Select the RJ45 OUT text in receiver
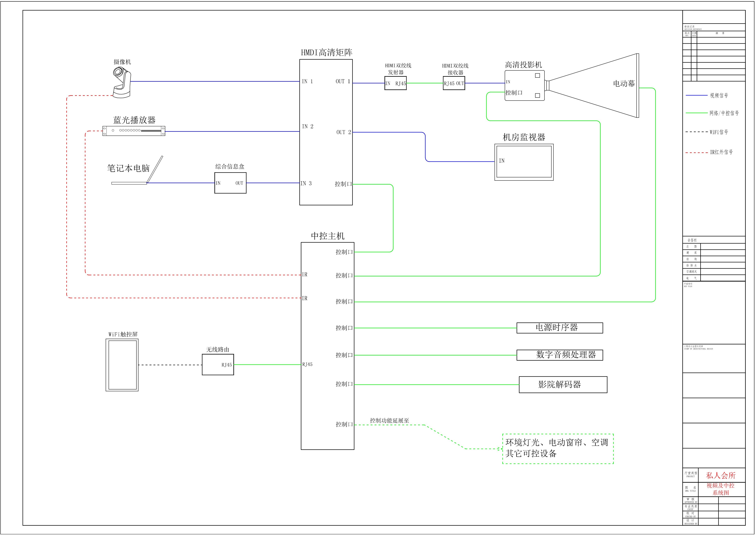 click(454, 84)
